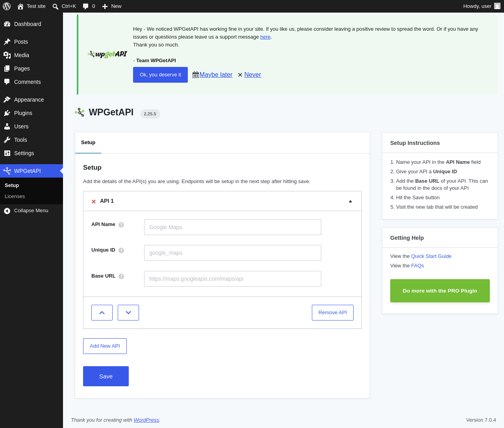This screenshot has width=504, height=428.
Task: Click the Maybe later link
Action: coord(216,75)
